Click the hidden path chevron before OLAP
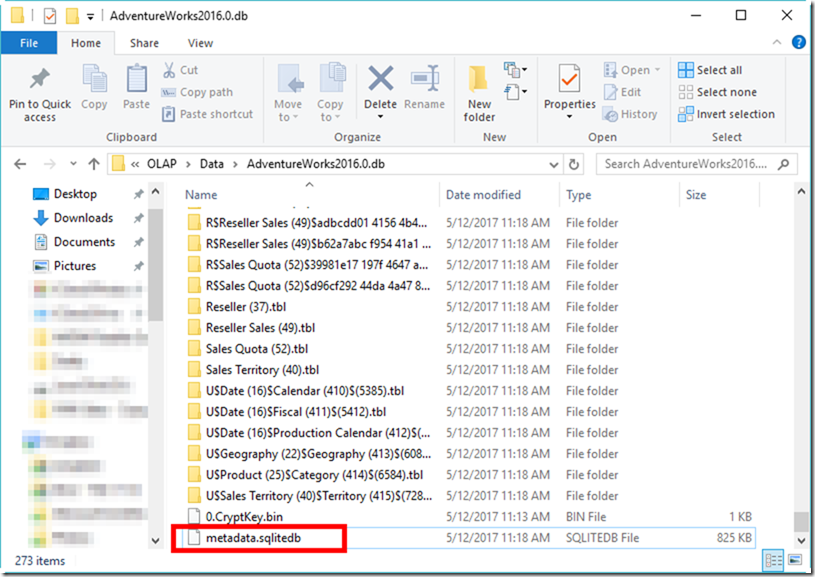The image size is (815, 577). [135, 164]
